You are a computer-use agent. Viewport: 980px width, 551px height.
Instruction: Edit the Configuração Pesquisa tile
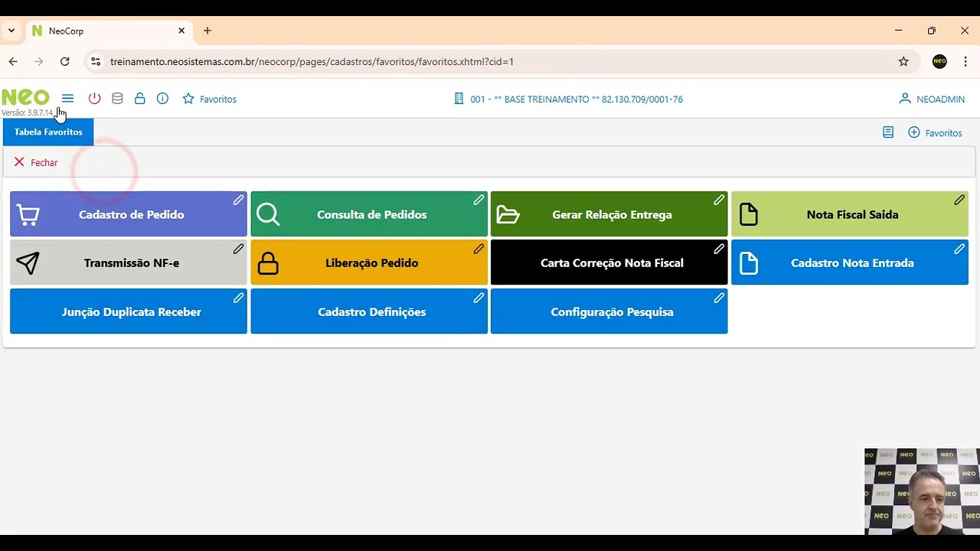click(x=719, y=298)
